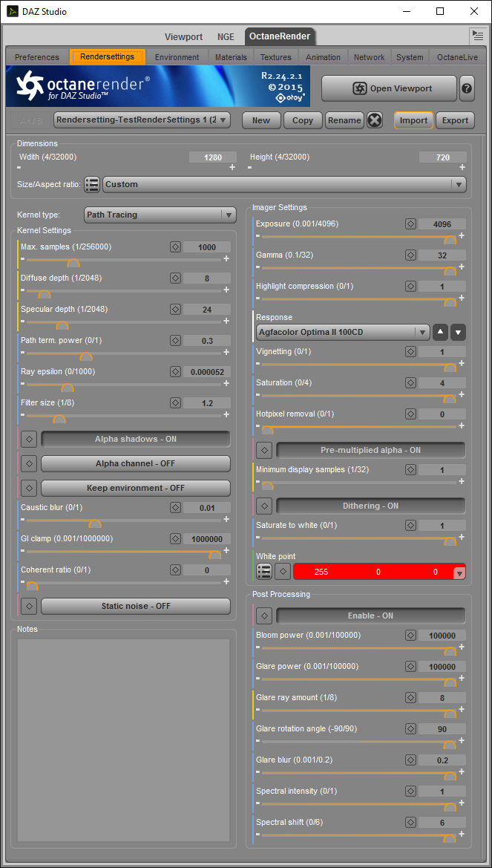This screenshot has width=492, height=868.
Task: Click diamond icon next to Bloom power
Action: click(410, 636)
